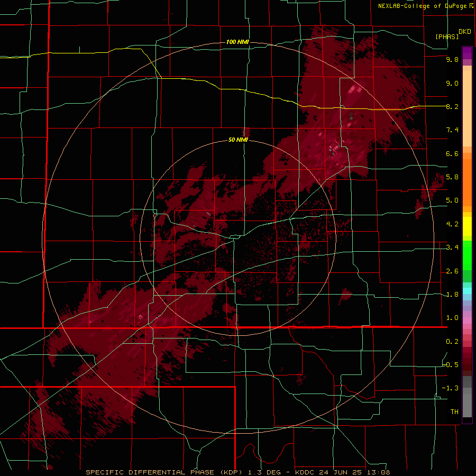Image resolution: width=476 pixels, height=476 pixels.
Task: Click the TH threshold label
Action: [x=454, y=412]
